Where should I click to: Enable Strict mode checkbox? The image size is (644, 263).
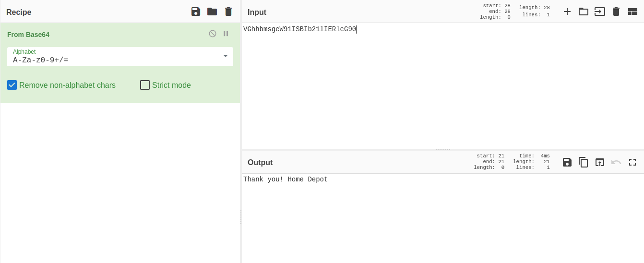[x=145, y=85]
